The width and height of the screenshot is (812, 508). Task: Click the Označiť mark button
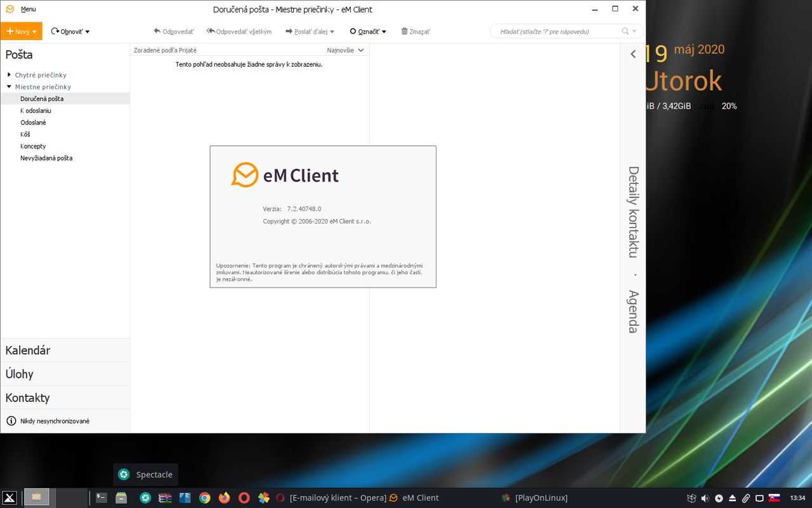click(x=364, y=31)
